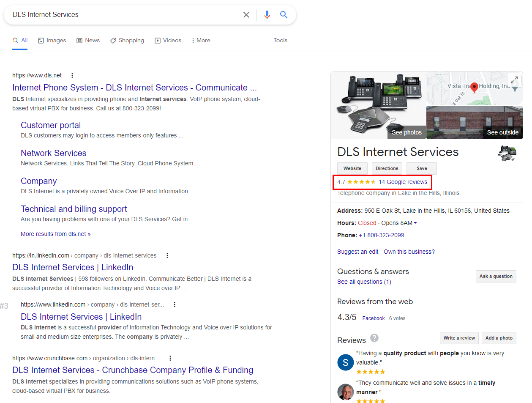Open indented DLS Internet Services | LinkedIn result
Screen dimensions: 532x403
(81, 317)
